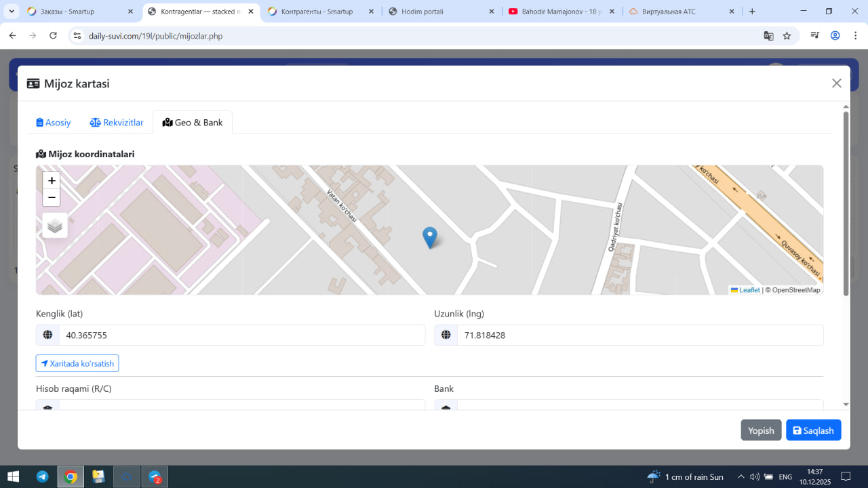
Task: Switch to the Rekvizitlar tab
Action: [x=117, y=123]
